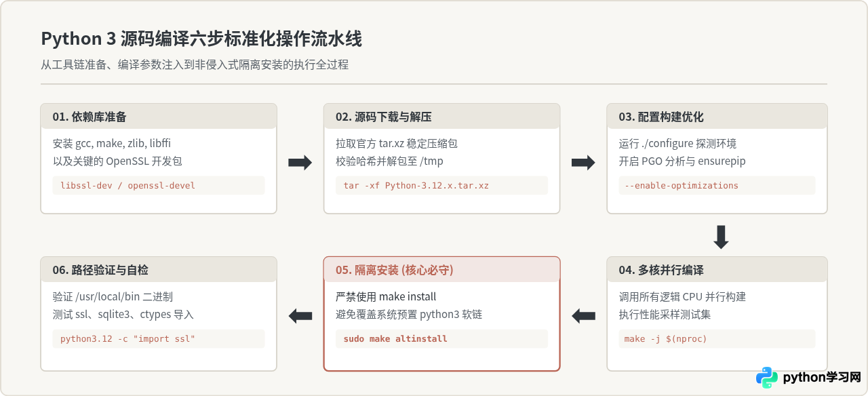The width and height of the screenshot is (868, 396).
Task: Click the code 'sudo make altinstall'
Action: pos(395,339)
